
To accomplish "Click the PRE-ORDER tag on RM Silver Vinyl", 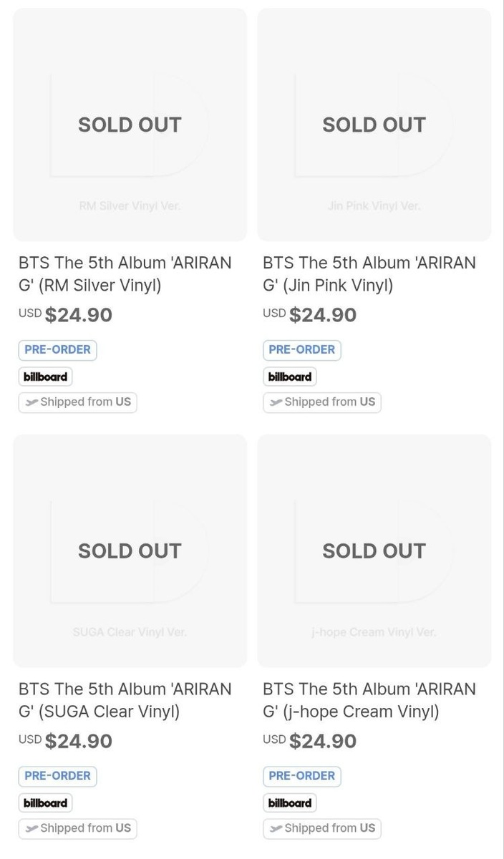I will [57, 350].
